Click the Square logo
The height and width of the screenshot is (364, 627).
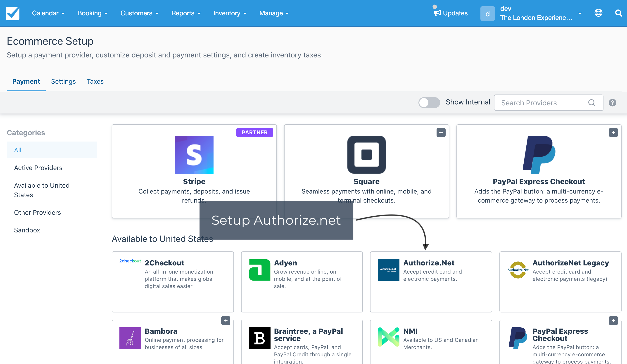(366, 155)
